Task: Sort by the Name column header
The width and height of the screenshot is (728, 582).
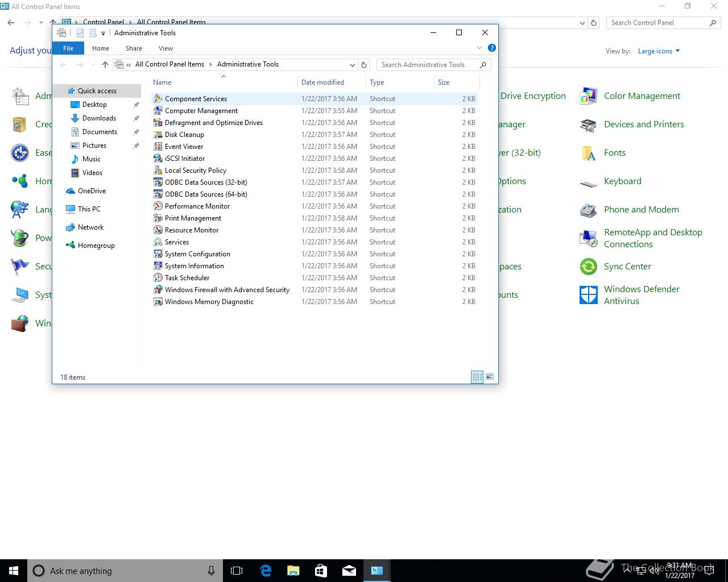Action: (x=224, y=82)
